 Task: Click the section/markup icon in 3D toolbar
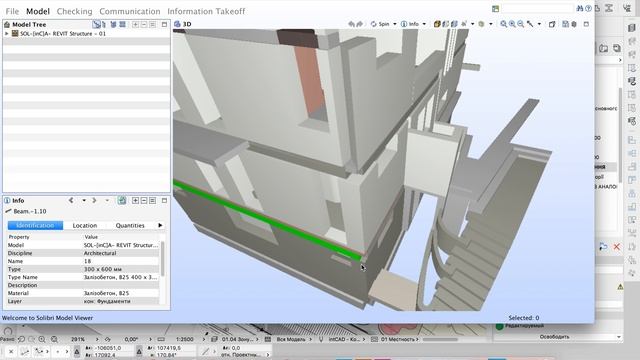coord(464,24)
